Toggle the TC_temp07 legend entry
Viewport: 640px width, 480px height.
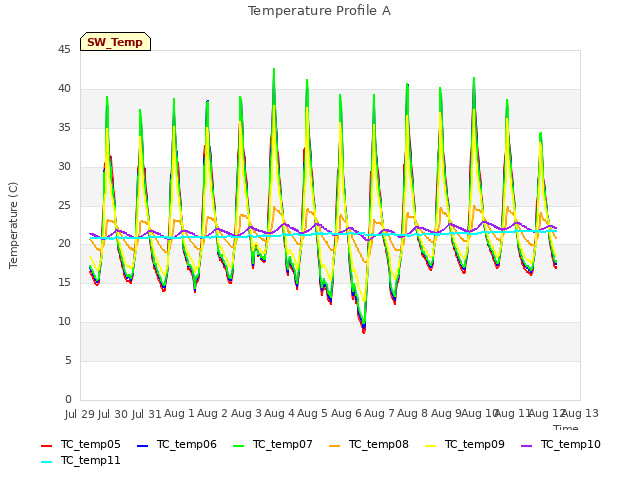click(273, 444)
